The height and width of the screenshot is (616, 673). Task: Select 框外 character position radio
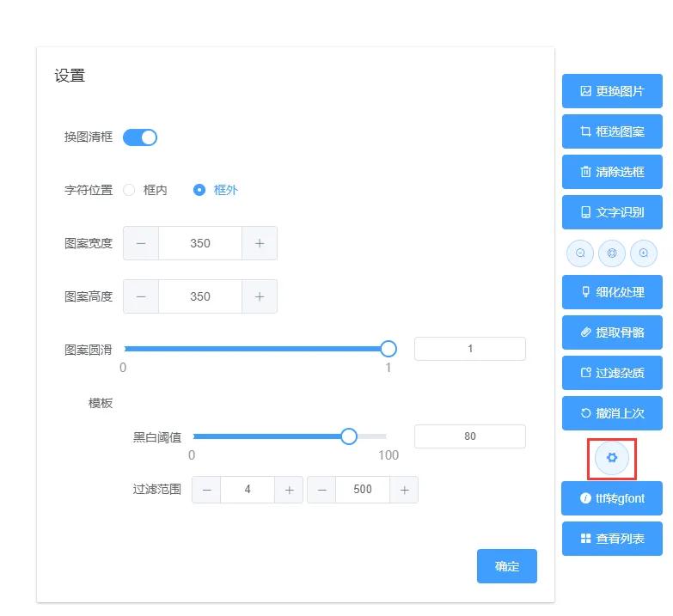[x=199, y=190]
